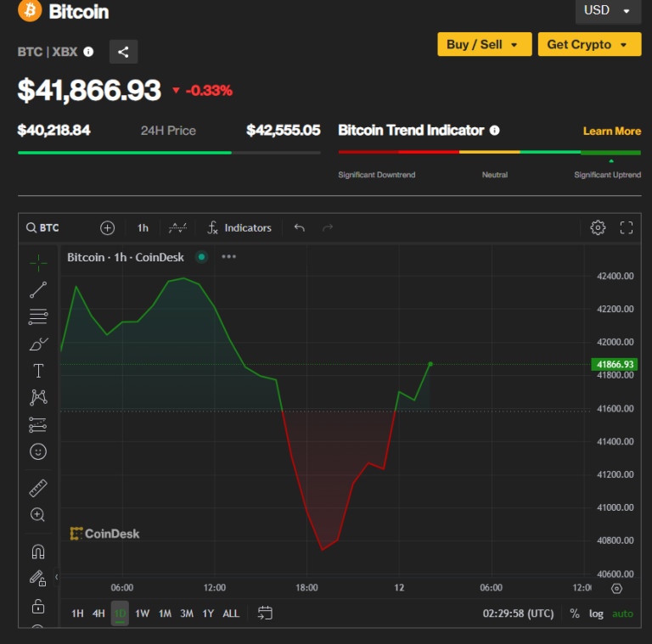Image resolution: width=652 pixels, height=644 pixels.
Task: Click the share icon next to BTC | XBX
Action: tap(123, 52)
